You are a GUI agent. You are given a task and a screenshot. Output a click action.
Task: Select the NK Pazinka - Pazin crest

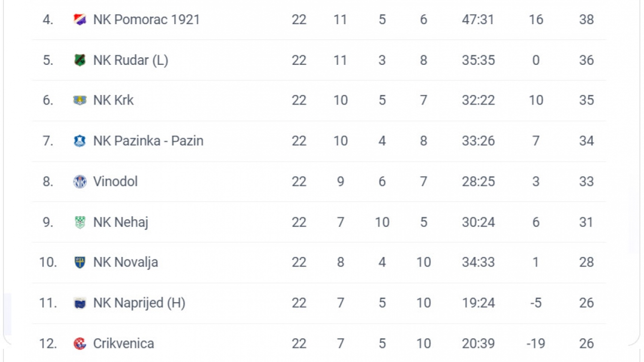point(80,141)
